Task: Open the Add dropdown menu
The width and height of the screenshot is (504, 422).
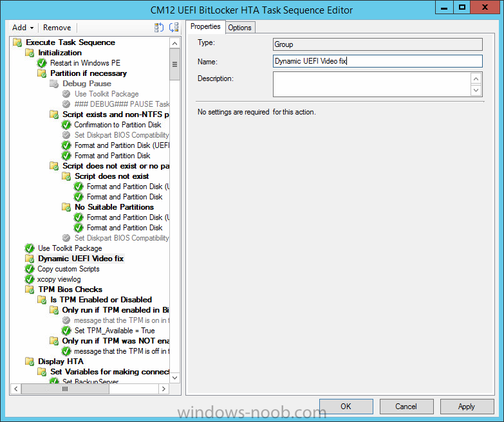Action: (x=23, y=28)
